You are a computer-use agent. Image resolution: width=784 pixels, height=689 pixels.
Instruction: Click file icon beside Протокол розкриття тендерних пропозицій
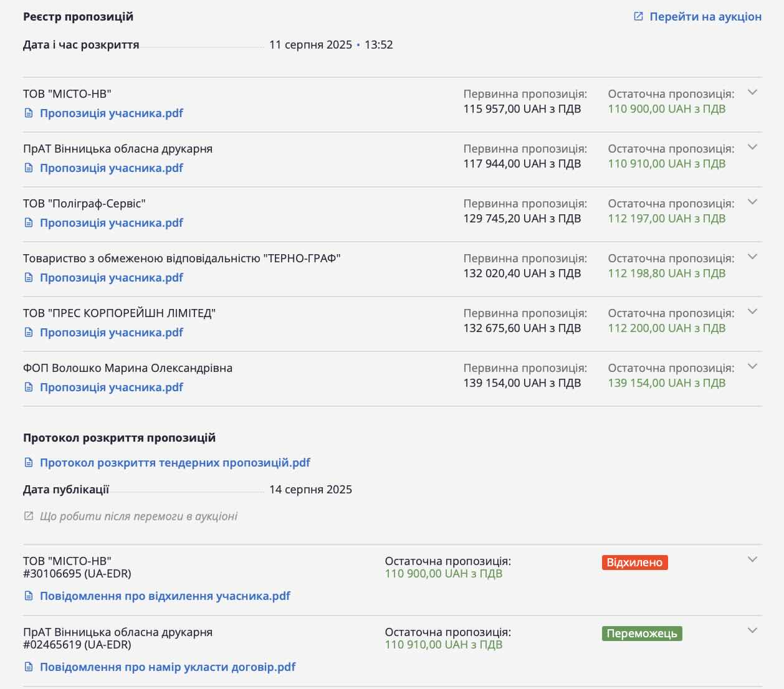(x=28, y=463)
